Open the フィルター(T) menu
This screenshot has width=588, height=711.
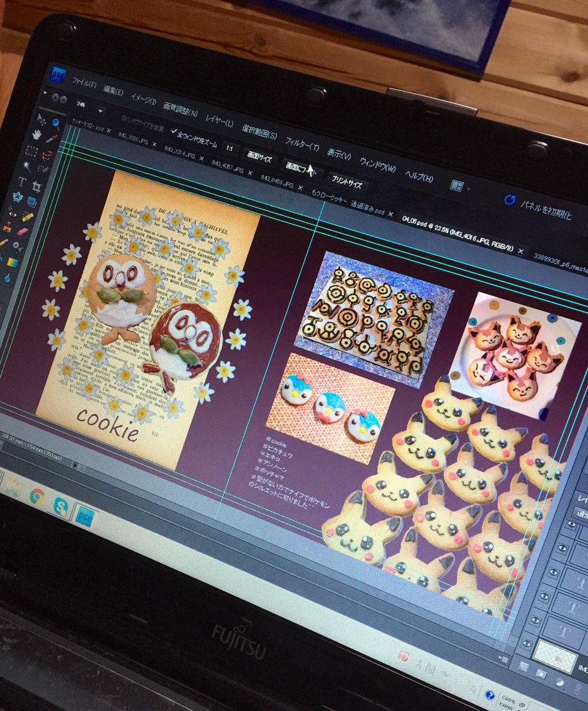coord(302,145)
